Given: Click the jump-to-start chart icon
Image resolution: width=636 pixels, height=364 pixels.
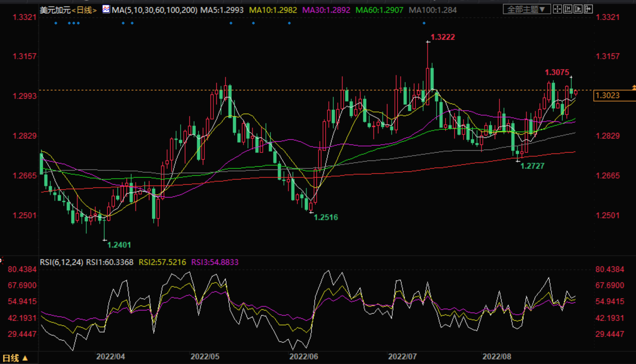Looking at the screenshot, I should click(x=568, y=9).
